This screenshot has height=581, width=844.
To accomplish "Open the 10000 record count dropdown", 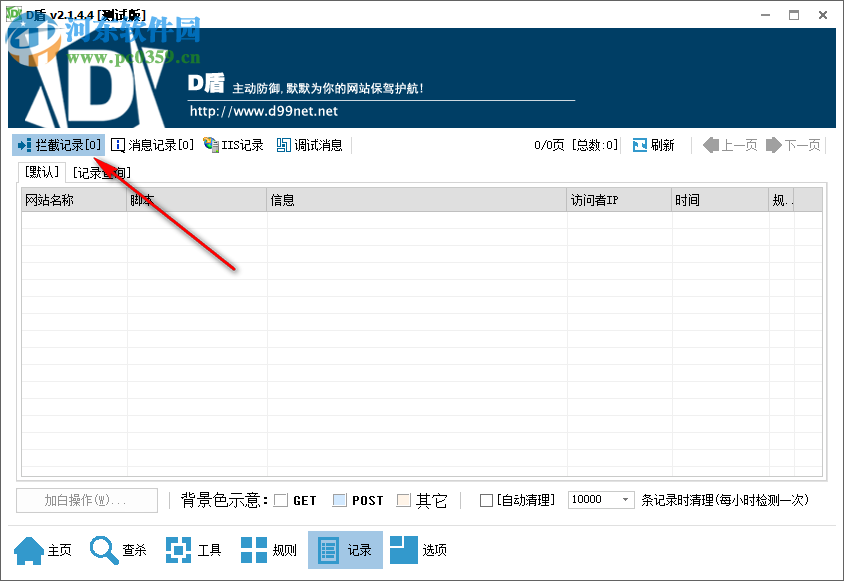I will pyautogui.click(x=601, y=500).
